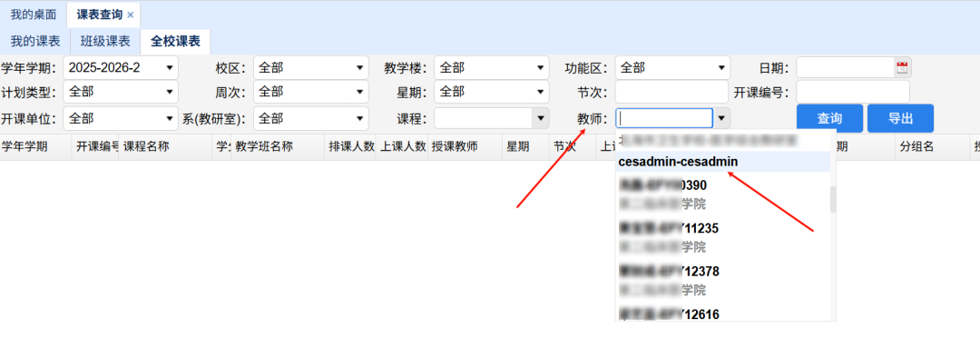The width and height of the screenshot is (980, 348).
Task: Expand the 校区 dropdown
Action: click(310, 67)
